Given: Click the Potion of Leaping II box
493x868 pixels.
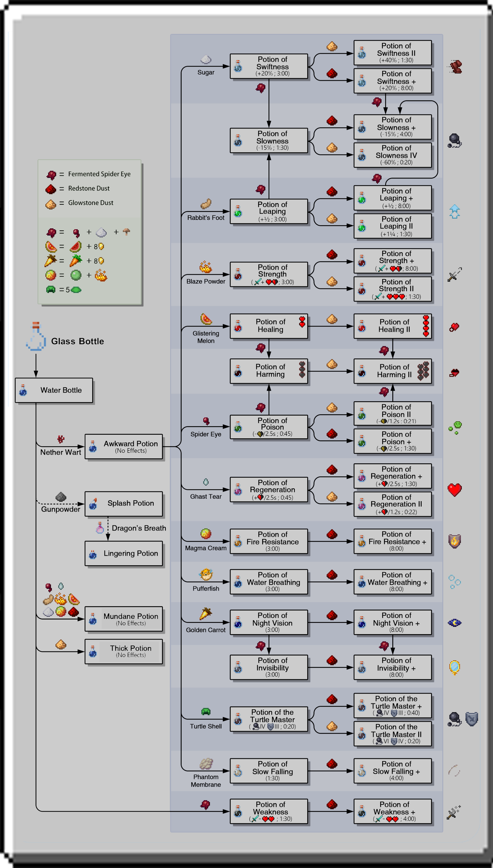Looking at the screenshot, I should (393, 226).
